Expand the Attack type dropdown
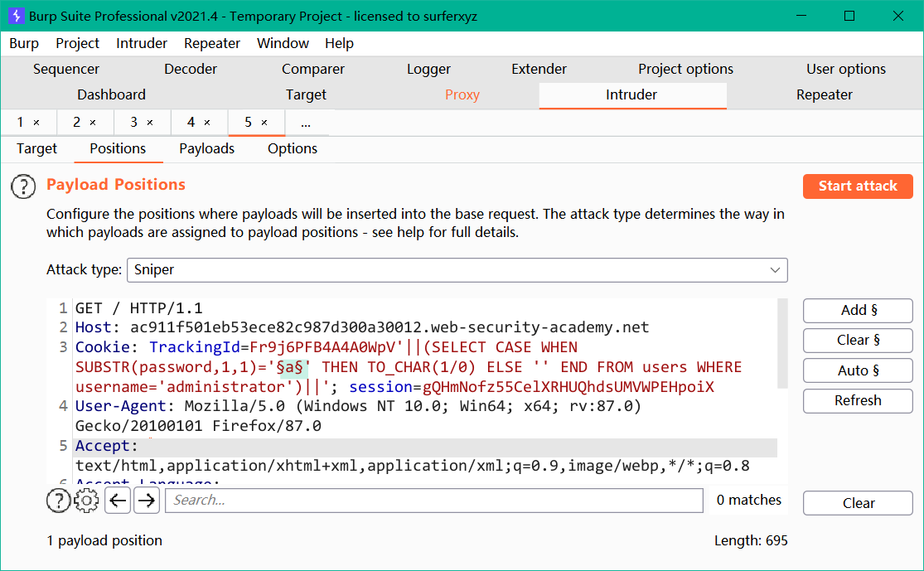Image resolution: width=924 pixels, height=571 pixels. [775, 270]
